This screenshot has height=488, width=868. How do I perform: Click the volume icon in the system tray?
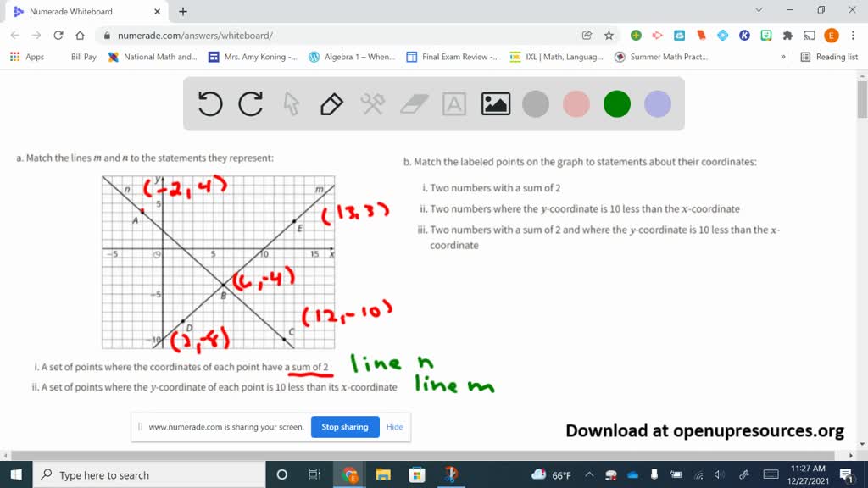coord(718,474)
